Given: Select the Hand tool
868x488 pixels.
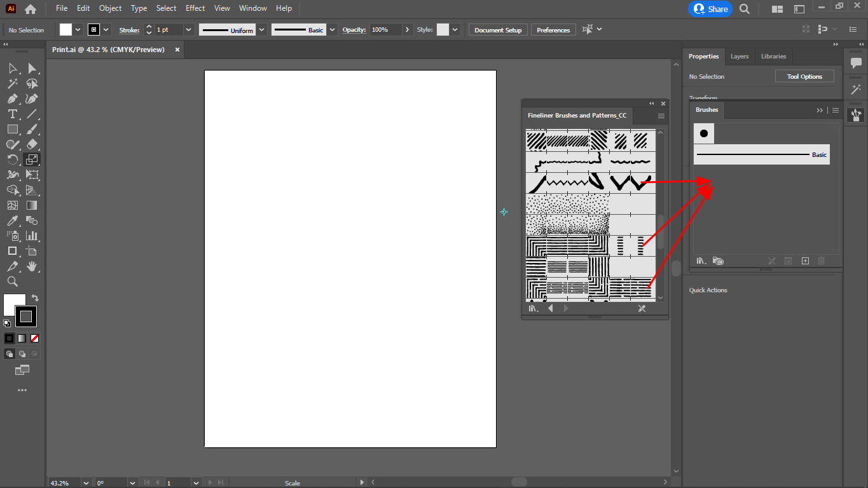Looking at the screenshot, I should pyautogui.click(x=33, y=266).
